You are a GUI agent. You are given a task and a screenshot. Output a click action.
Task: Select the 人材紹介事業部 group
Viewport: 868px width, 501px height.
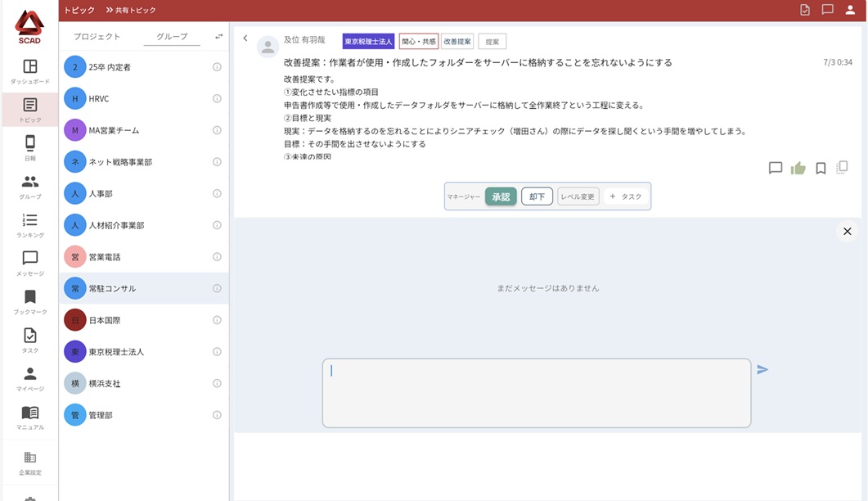coord(144,225)
